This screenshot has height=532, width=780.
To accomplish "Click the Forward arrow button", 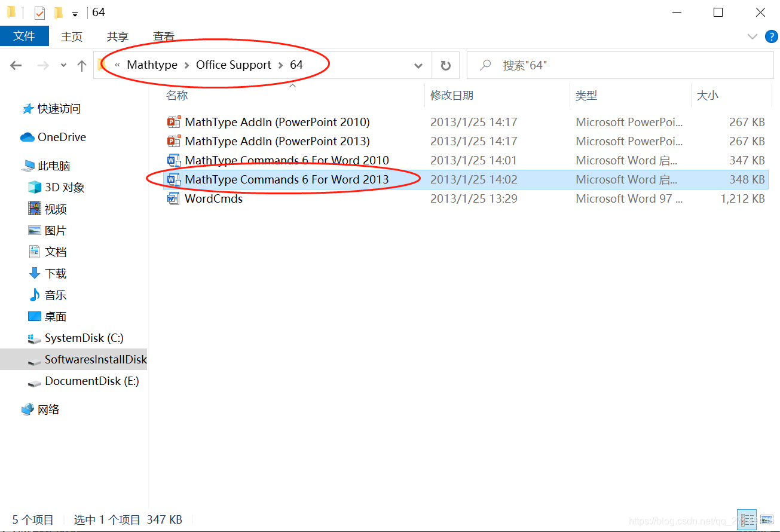I will 43,66.
